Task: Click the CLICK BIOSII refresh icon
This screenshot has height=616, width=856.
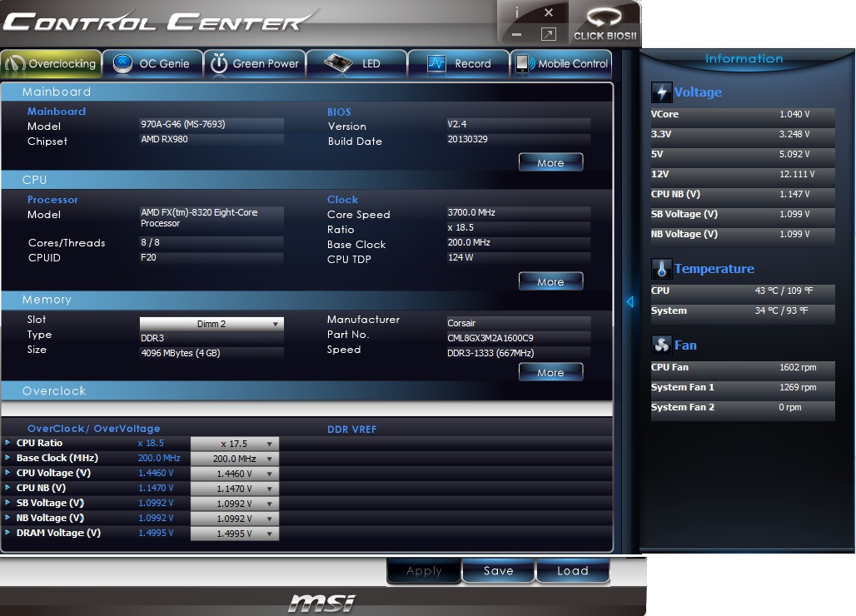Action: pyautogui.click(x=604, y=17)
